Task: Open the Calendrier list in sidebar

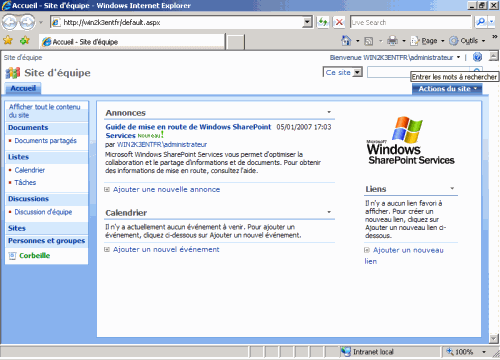Action: pyautogui.click(x=30, y=170)
